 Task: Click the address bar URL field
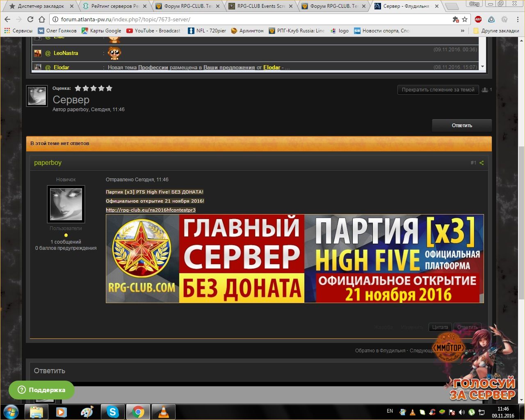254,19
